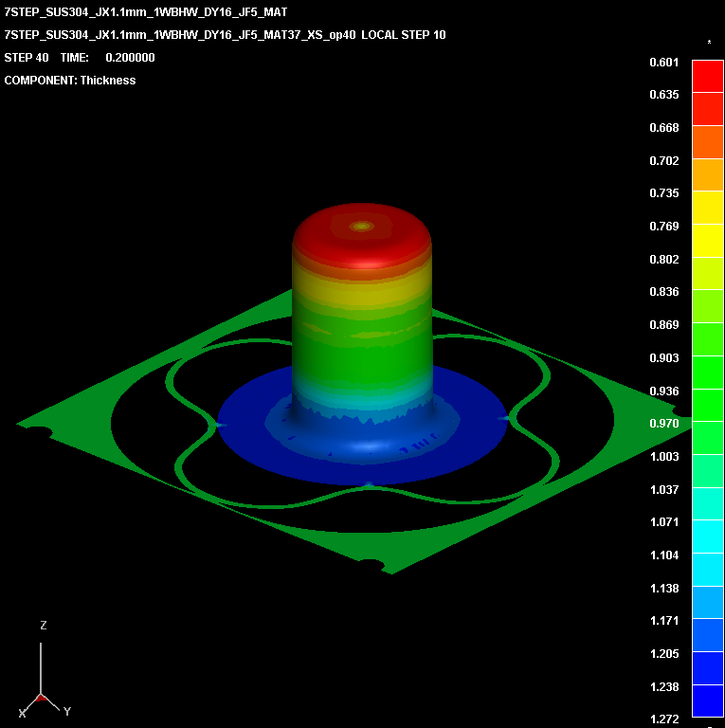725x728 pixels.
Task: Select yellow legend band between 0.735 and 0.769
Action: 708,208
